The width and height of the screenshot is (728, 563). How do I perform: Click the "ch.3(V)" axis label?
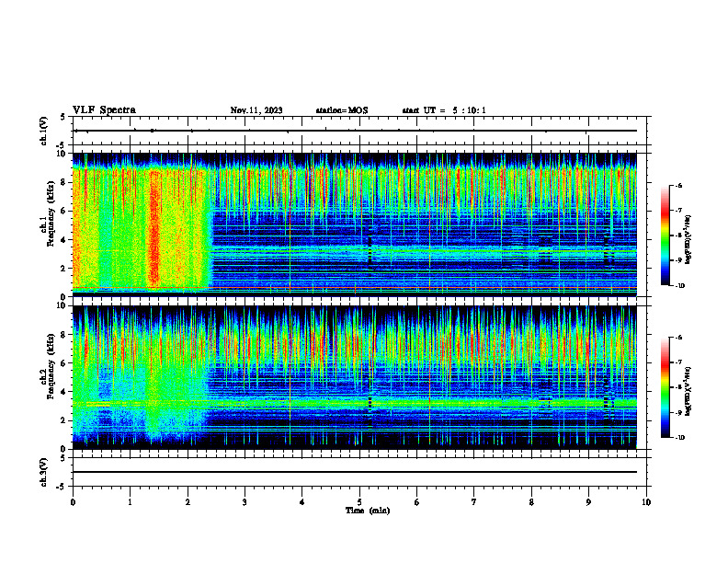[x=44, y=472]
